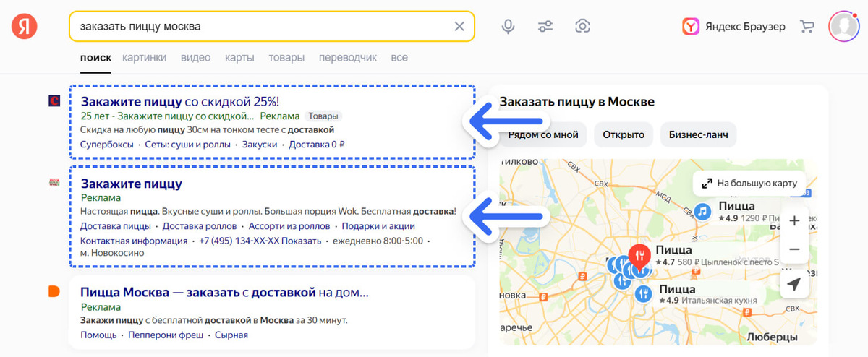The height and width of the screenshot is (357, 868).
Task: Open Подарки и акции sitelink
Action: pyautogui.click(x=378, y=226)
